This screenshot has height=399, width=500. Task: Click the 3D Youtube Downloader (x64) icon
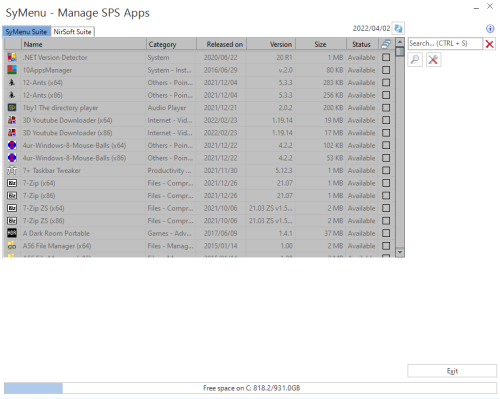coord(12,120)
